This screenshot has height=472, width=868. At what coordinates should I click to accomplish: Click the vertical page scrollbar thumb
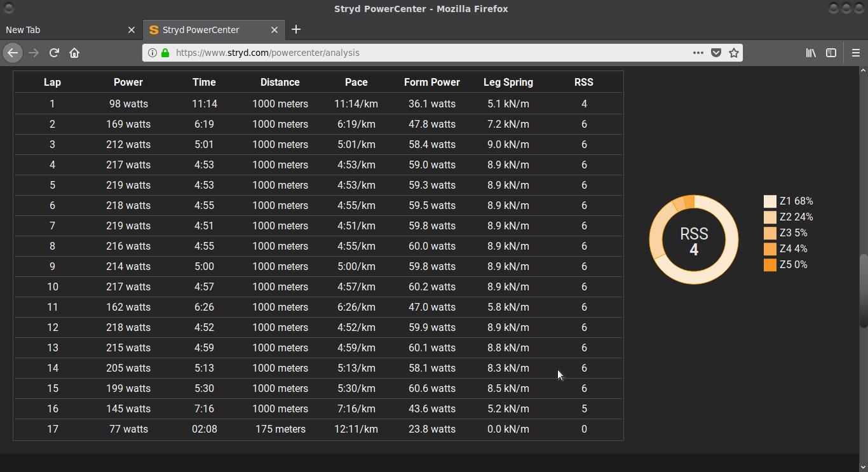(864, 291)
